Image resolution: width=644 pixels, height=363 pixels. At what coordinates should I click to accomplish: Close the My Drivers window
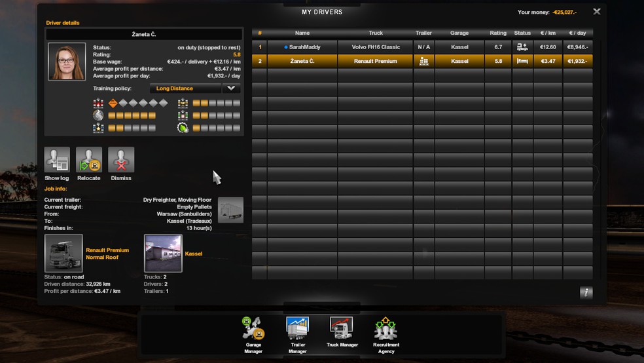tap(596, 12)
